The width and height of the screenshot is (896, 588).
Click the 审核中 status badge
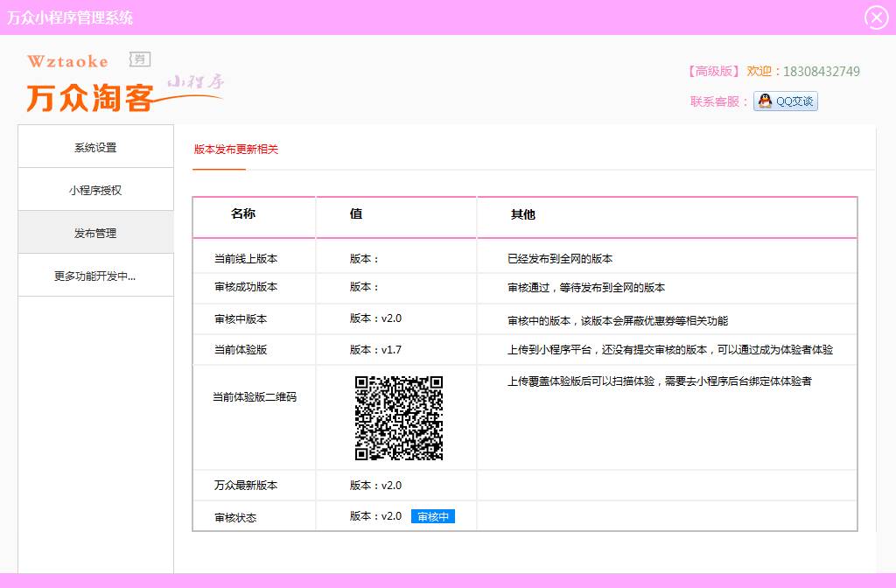coord(432,516)
